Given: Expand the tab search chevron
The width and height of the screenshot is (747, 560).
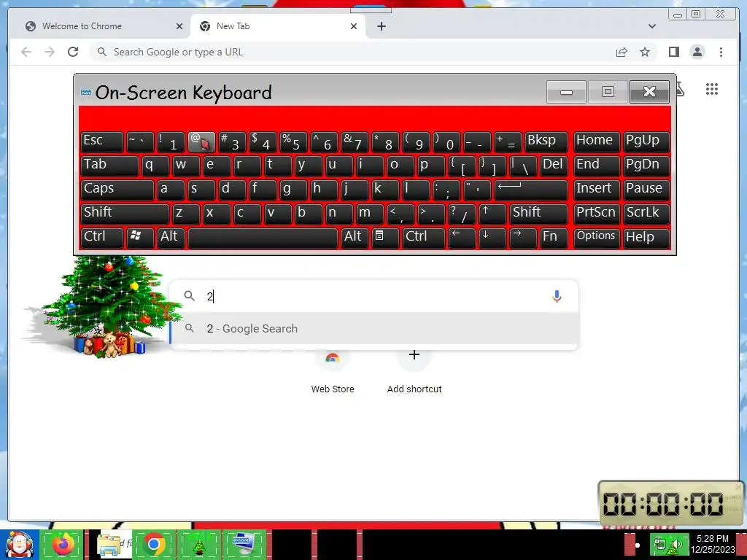Looking at the screenshot, I should (651, 26).
